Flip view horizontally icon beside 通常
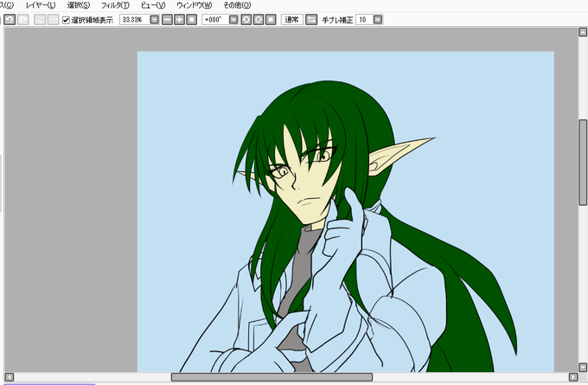 [x=311, y=20]
